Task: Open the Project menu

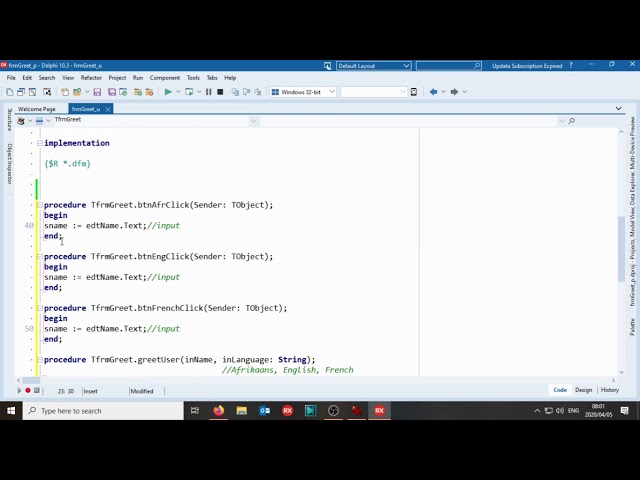Action: coord(117,78)
